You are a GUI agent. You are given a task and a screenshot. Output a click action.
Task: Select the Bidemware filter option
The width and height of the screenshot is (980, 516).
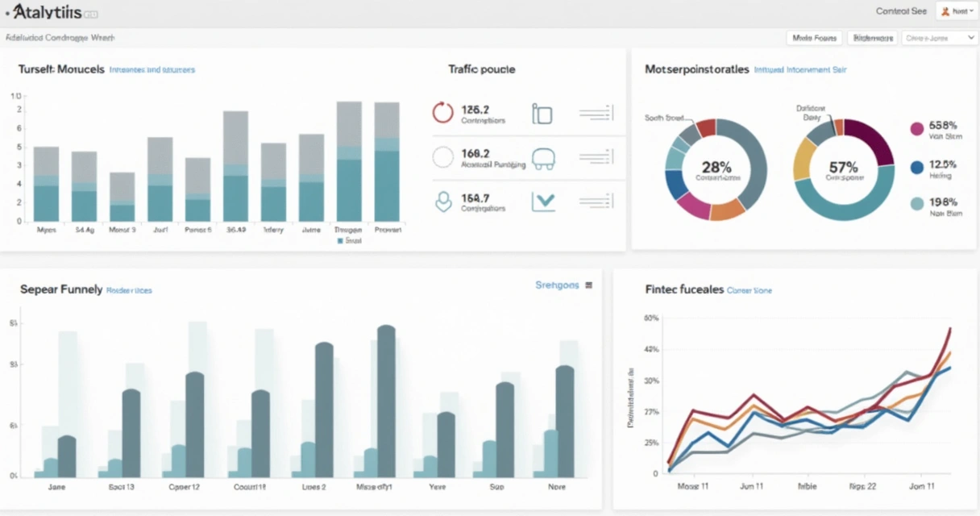click(x=872, y=37)
